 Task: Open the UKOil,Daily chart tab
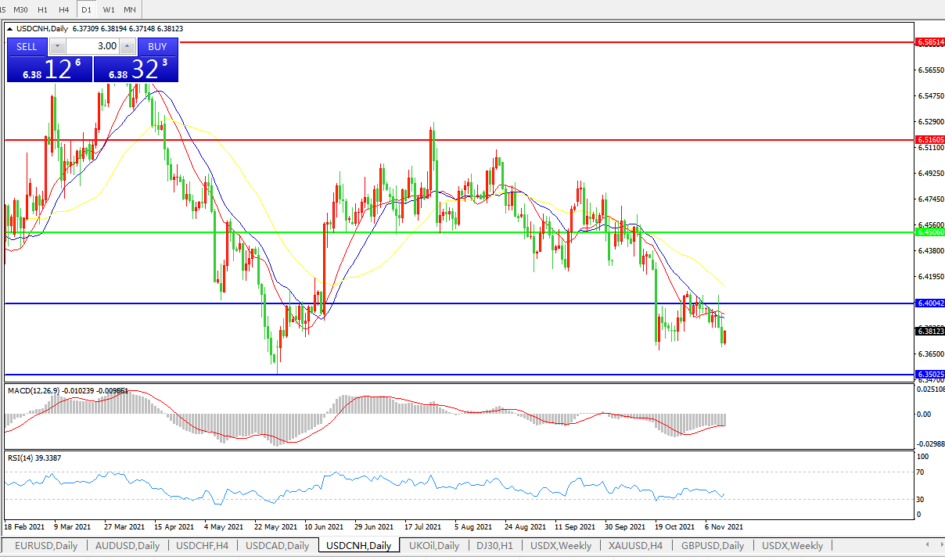coord(434,546)
